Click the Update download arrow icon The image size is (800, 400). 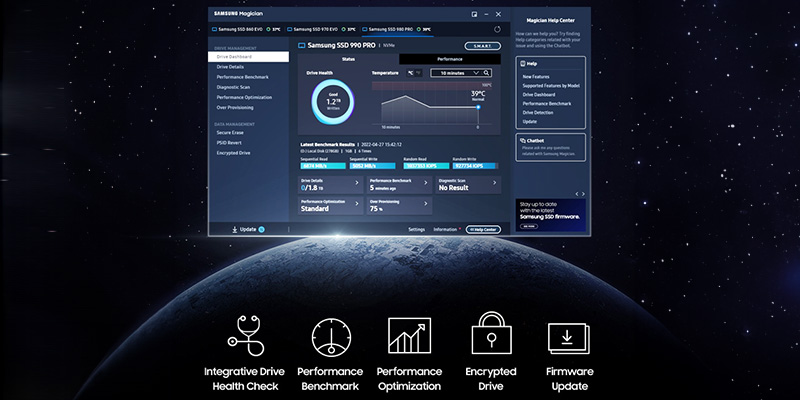(235, 230)
